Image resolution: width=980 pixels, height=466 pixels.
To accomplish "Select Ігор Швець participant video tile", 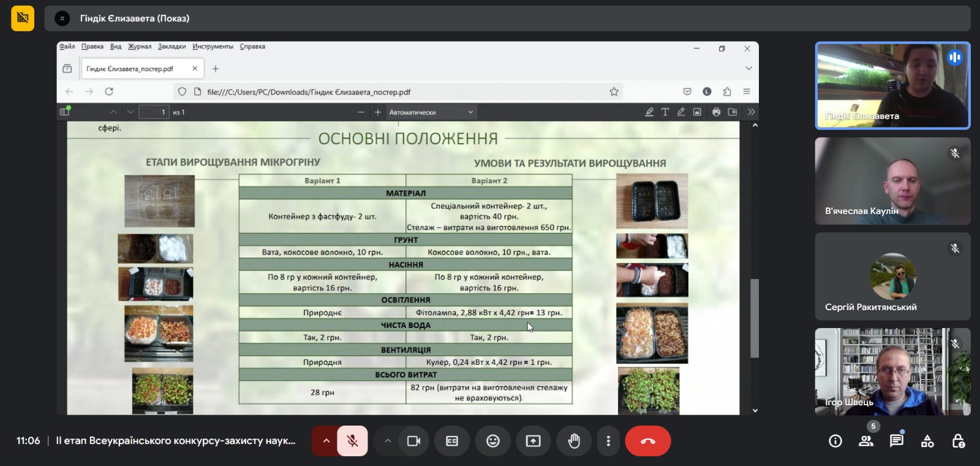I will click(x=892, y=372).
